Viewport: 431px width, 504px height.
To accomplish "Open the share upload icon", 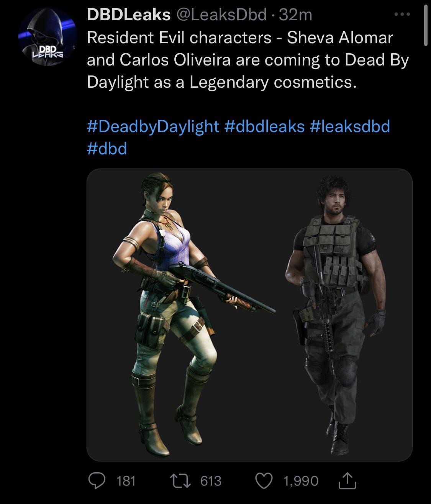I will tap(348, 480).
